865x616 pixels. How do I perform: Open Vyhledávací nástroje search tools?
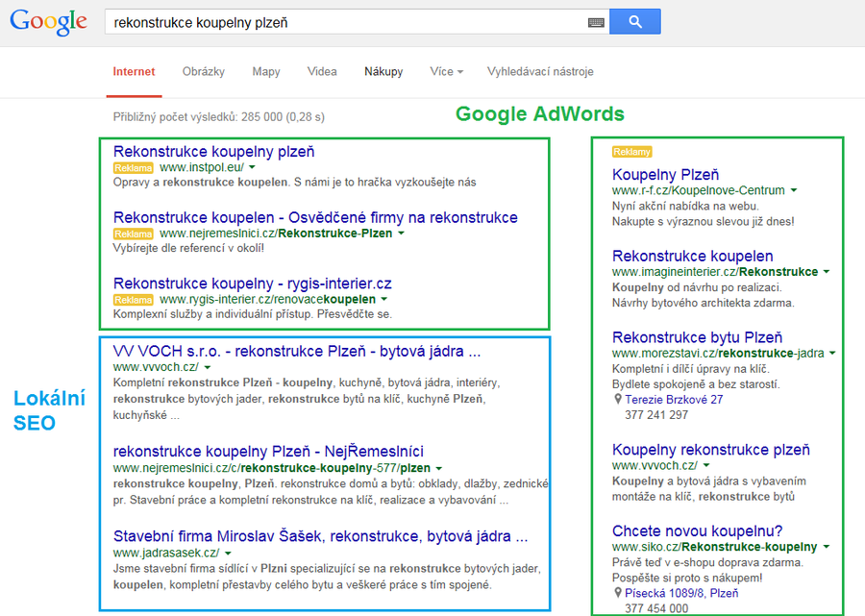click(540, 72)
